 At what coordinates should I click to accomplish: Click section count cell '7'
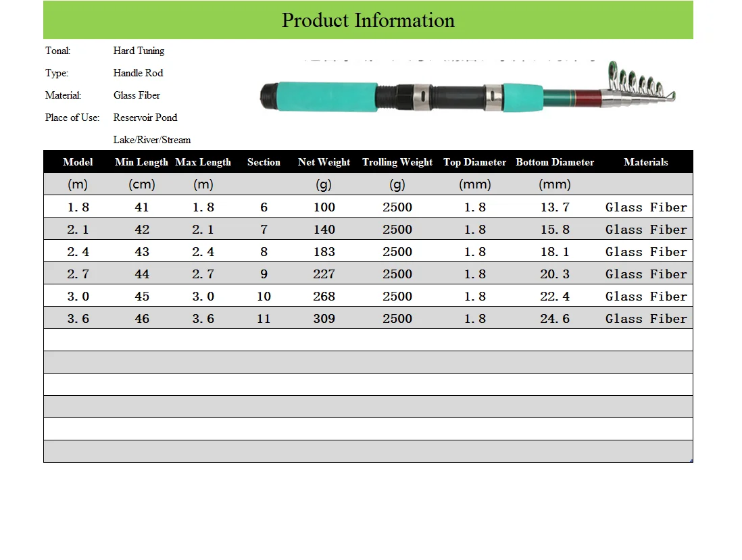(x=264, y=230)
